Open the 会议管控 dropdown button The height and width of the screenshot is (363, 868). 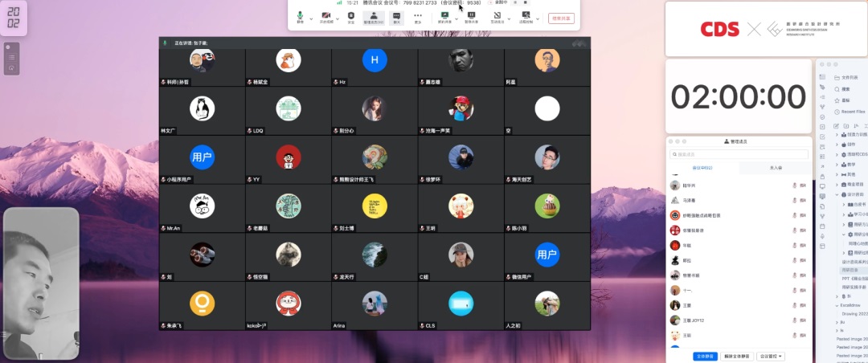[766, 355]
